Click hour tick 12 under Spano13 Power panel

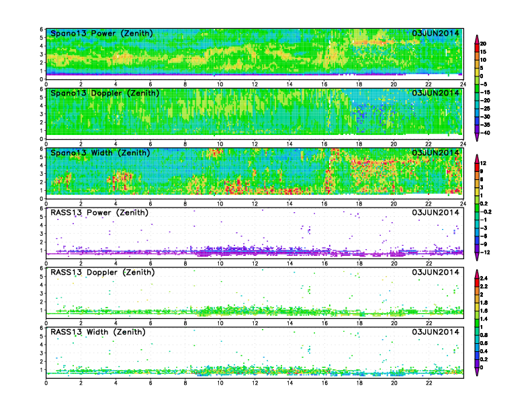[255, 85]
